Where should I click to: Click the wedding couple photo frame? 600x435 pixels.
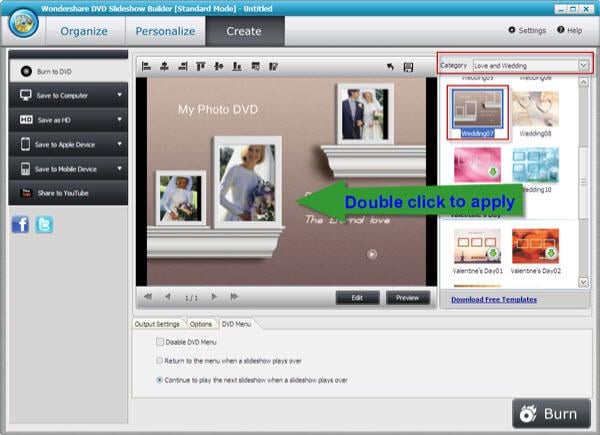coord(365,114)
